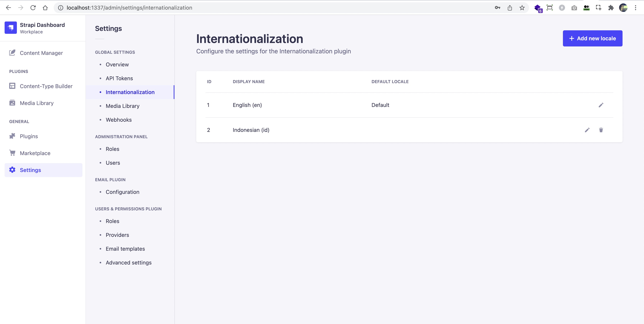The width and height of the screenshot is (644, 324).
Task: Click the Marketplace sidebar item
Action: click(x=35, y=153)
